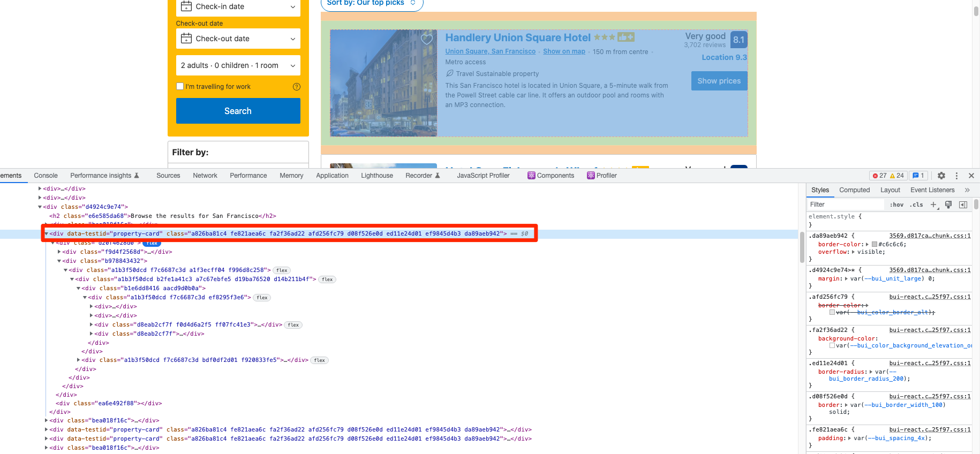Open the Event Listeners pane tab
Viewport: 980px width, 454px height.
coord(932,190)
